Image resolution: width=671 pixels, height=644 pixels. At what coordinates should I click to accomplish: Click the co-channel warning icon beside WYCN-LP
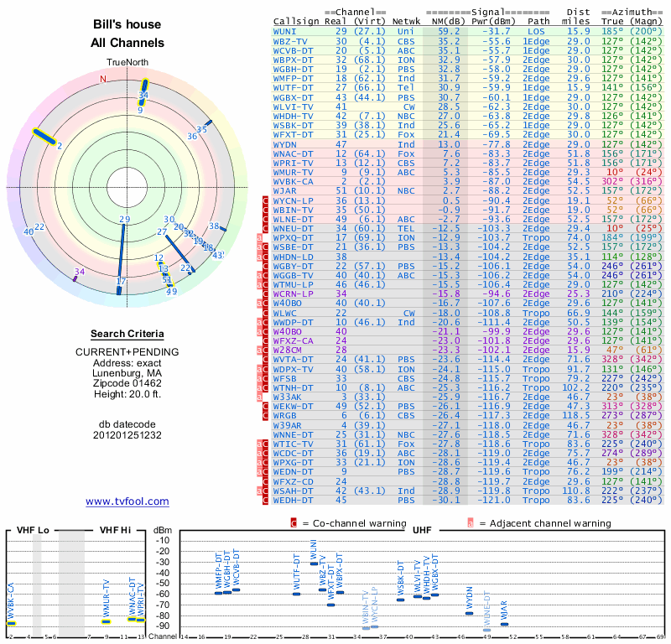[x=267, y=201]
